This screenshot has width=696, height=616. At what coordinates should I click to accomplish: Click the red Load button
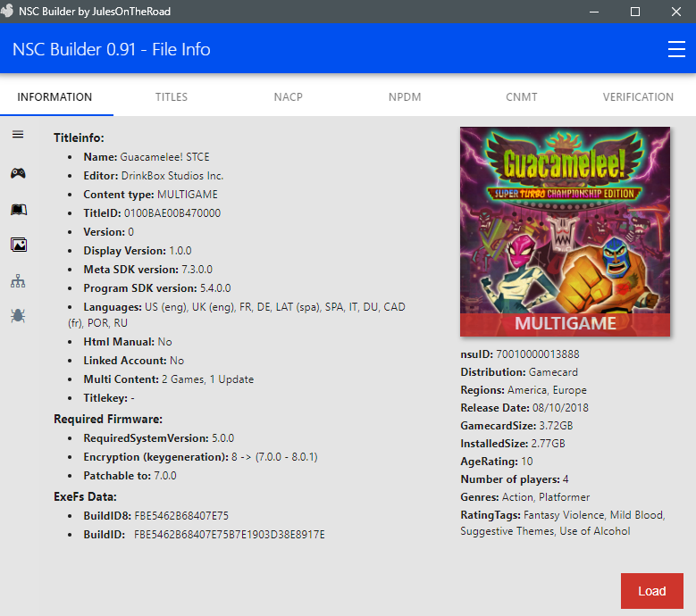point(651,591)
